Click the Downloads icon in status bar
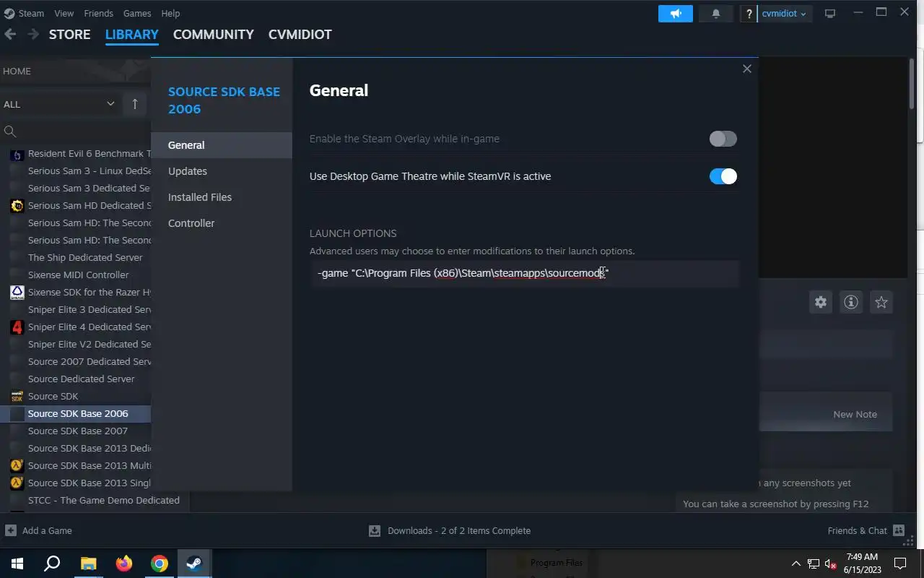The width and height of the screenshot is (924, 578). pos(375,530)
